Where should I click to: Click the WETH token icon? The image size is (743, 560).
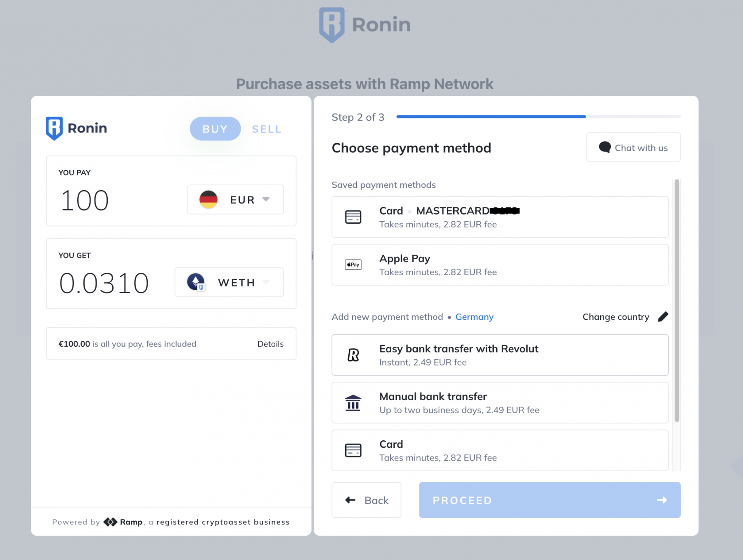[196, 282]
